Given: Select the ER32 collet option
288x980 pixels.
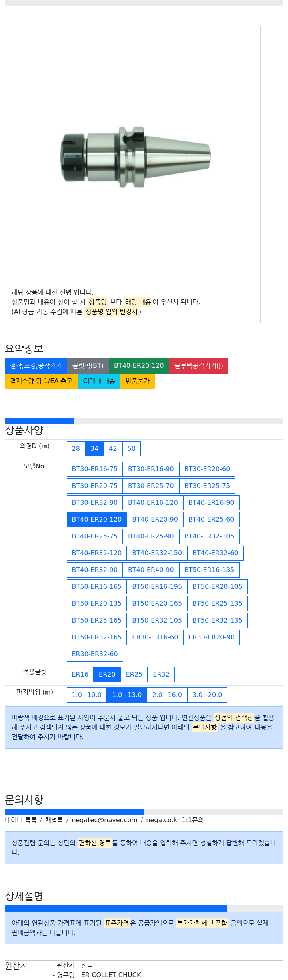Looking at the screenshot, I should point(161,674).
